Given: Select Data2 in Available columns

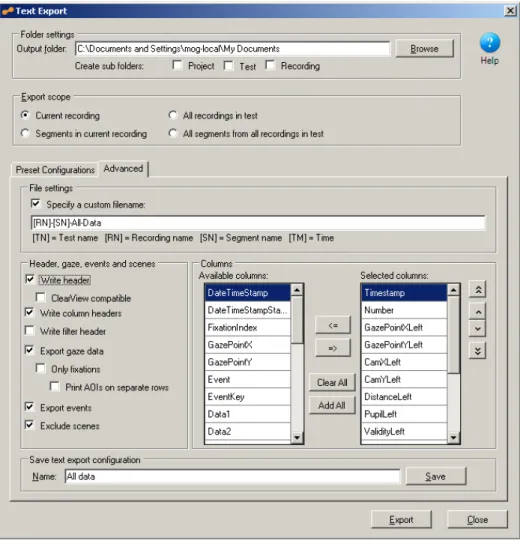Looking at the screenshot, I should coord(248,431).
